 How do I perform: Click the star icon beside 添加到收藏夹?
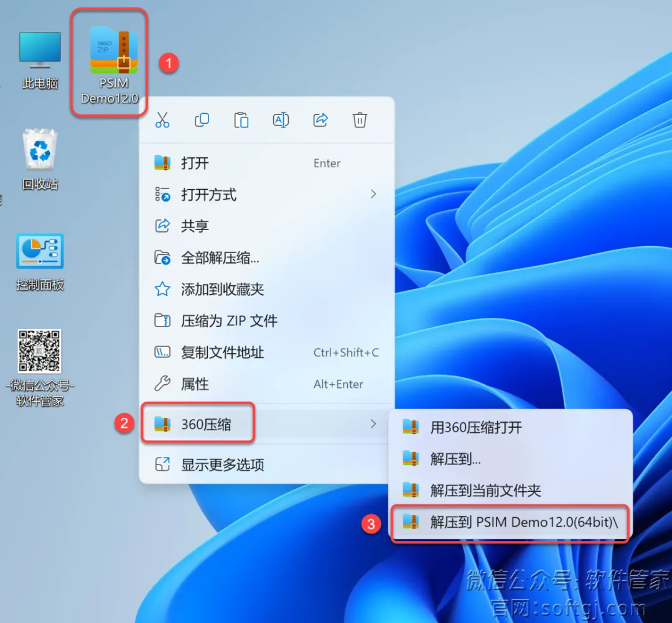coord(162,289)
